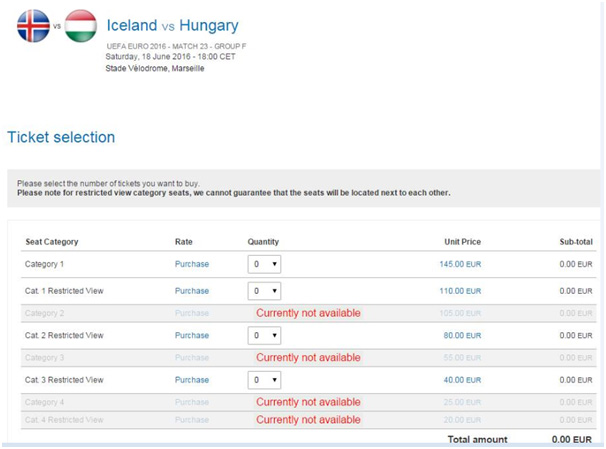This screenshot has height=449, width=606.
Task: Click 'Currently not available' in Cat. 4 Restricted View row
Action: coord(308,420)
